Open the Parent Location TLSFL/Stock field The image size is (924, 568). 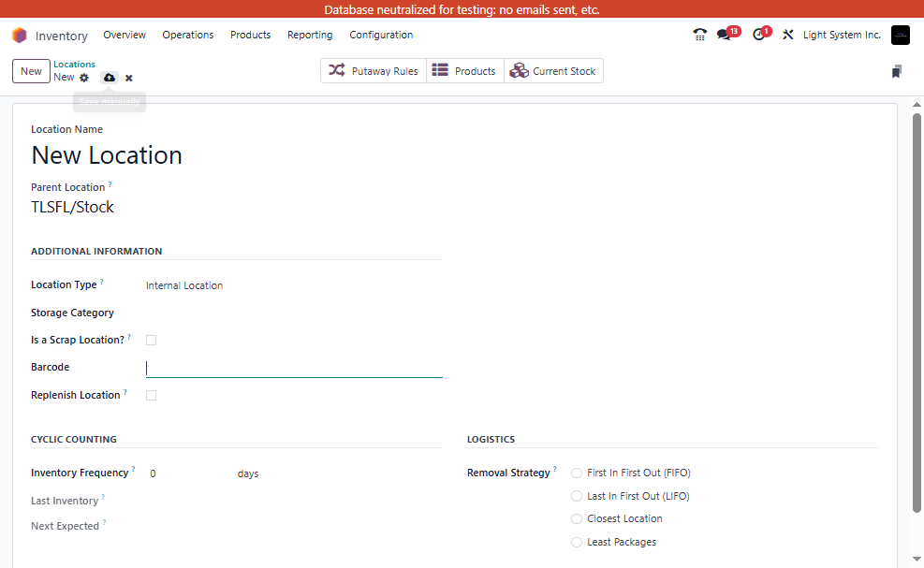(236, 207)
